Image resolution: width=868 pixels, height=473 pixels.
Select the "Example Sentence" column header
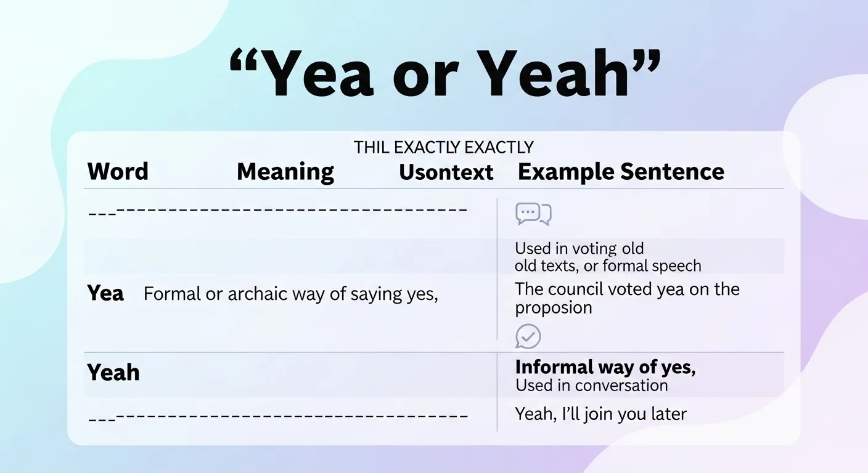click(x=621, y=171)
